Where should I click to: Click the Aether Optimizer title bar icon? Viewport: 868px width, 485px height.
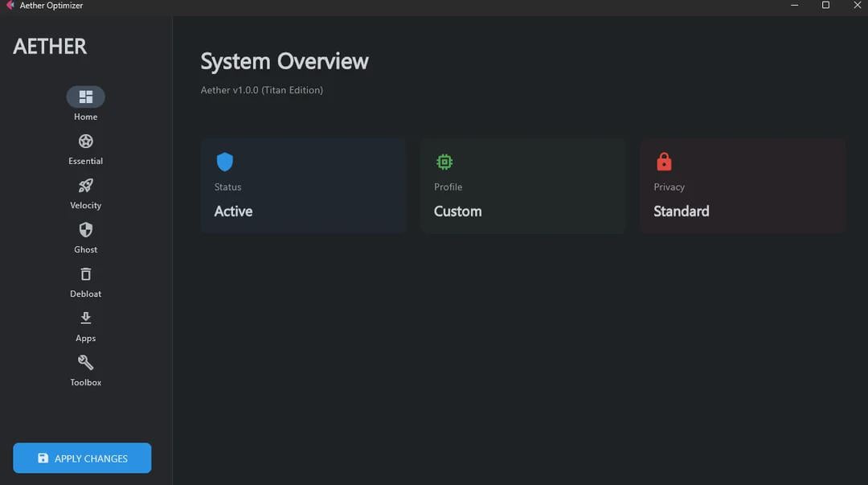10,6
